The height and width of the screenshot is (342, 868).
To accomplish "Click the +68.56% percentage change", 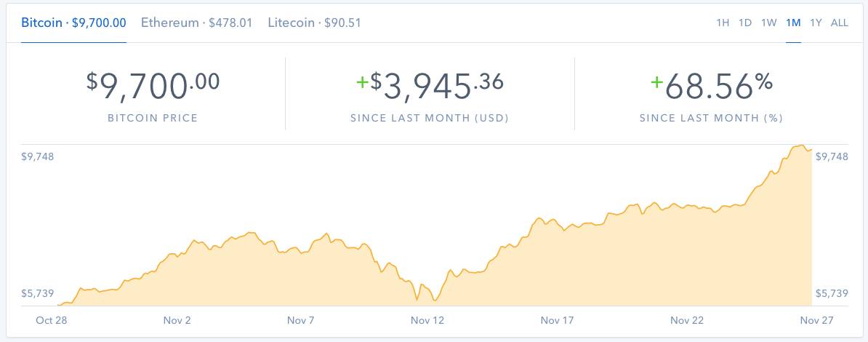I will (x=711, y=86).
